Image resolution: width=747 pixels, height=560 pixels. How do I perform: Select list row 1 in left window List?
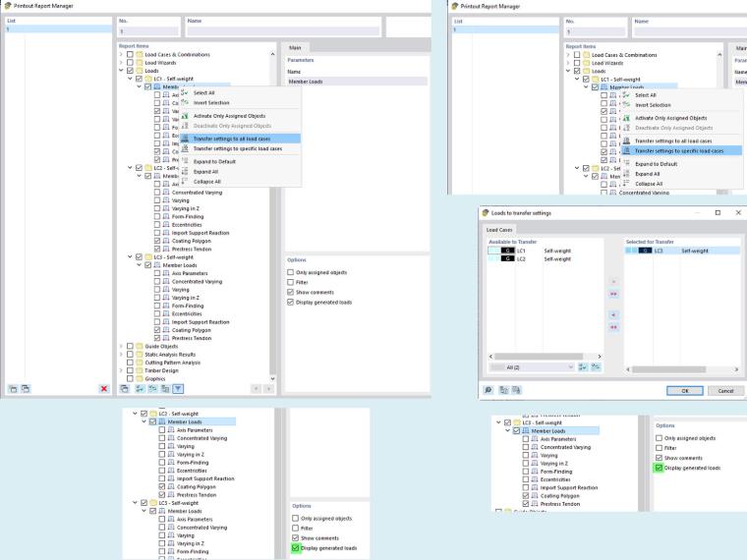click(x=58, y=29)
